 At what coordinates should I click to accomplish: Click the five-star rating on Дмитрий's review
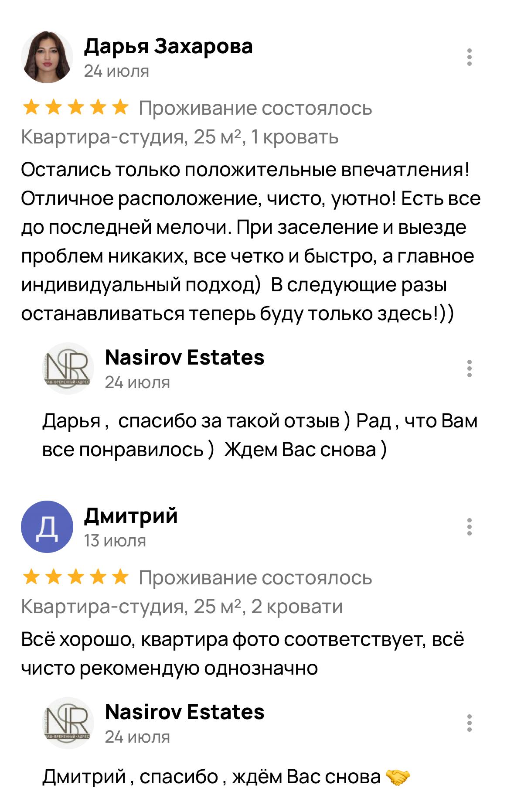point(75,577)
